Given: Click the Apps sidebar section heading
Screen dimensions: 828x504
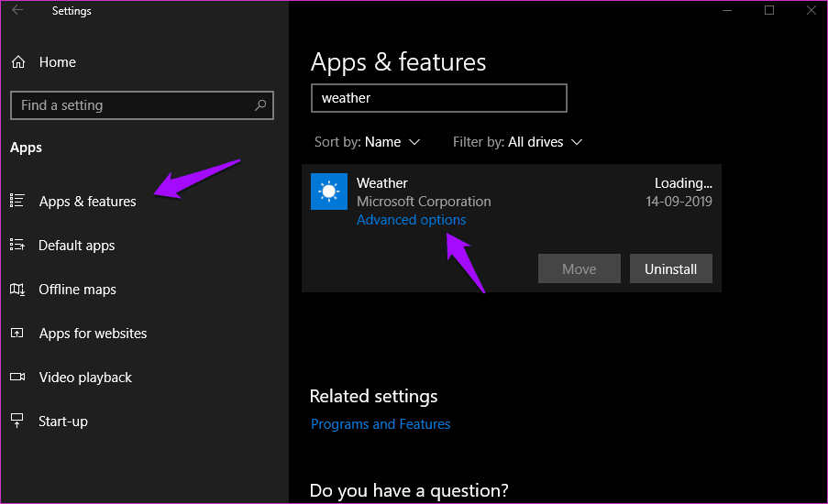Looking at the screenshot, I should (26, 148).
